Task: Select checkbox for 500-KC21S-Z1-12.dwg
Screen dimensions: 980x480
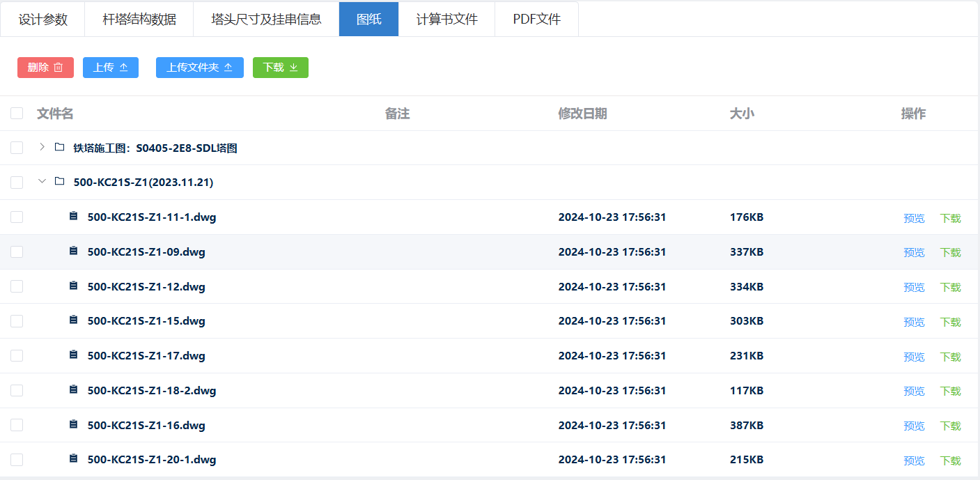Action: (x=17, y=286)
